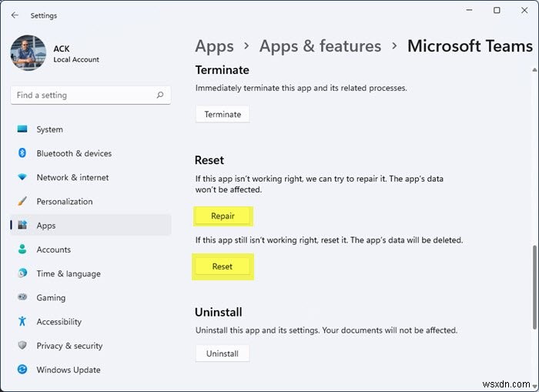Click the Terminate button

coord(223,114)
